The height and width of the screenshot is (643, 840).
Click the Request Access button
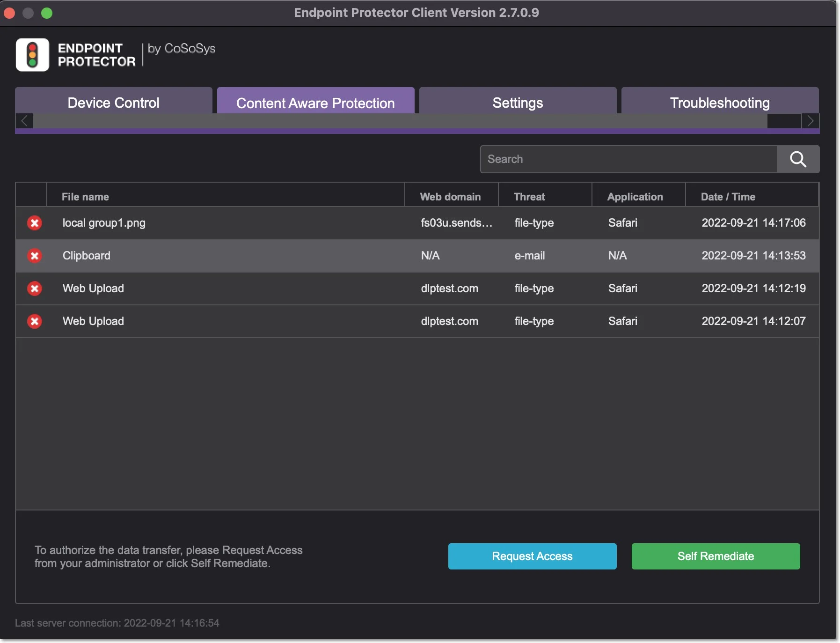tap(533, 556)
